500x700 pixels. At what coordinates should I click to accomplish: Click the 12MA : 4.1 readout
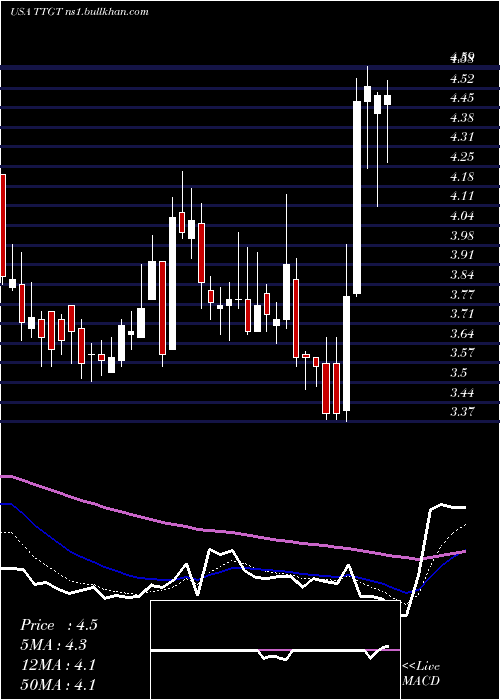(x=58, y=665)
